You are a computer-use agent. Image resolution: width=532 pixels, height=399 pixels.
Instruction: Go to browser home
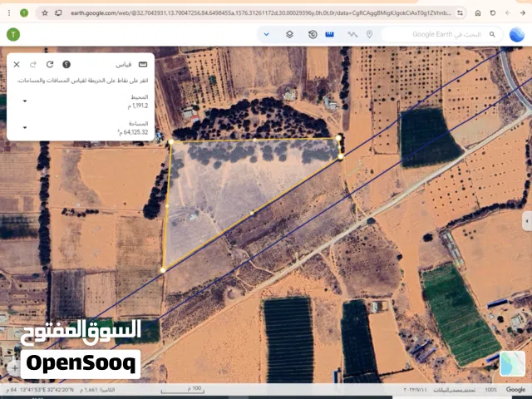(x=478, y=13)
